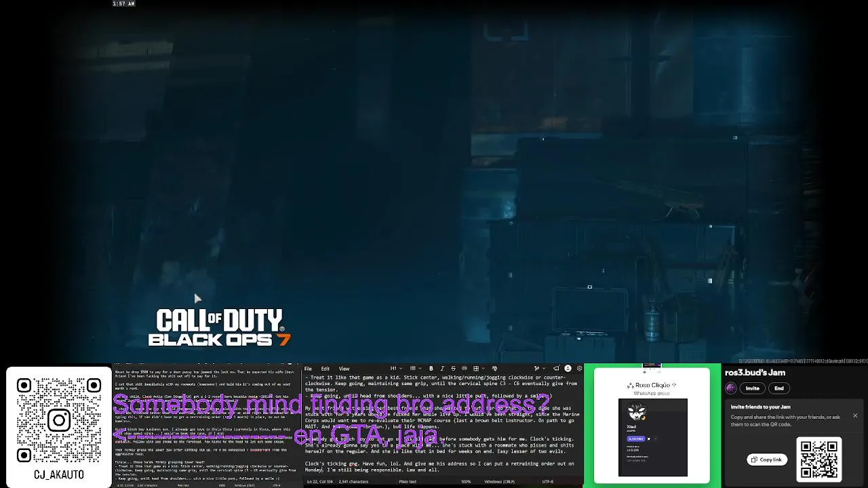Open the File menu in Notepad
Image resolution: width=868 pixels, height=488 pixels.
(308, 369)
